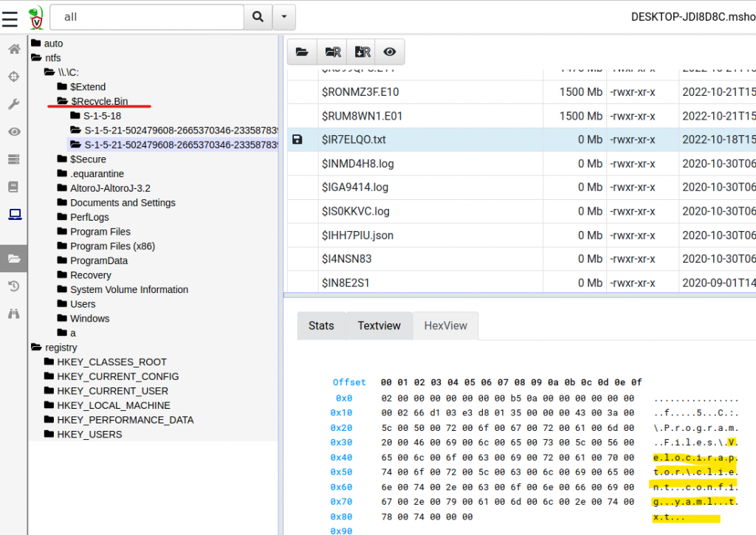
Task: Open HKEY_CURRENT_USER registry hive
Action: [106, 390]
